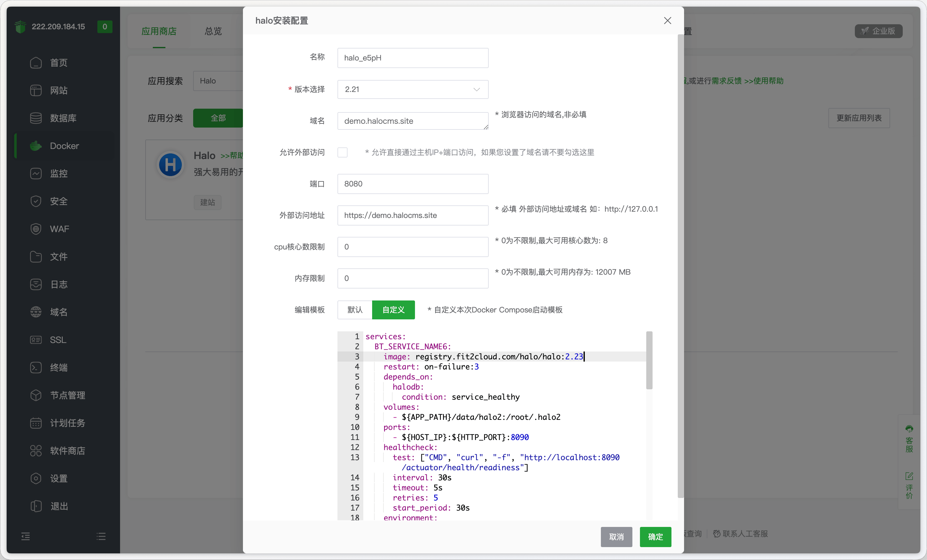
Task: Open the WAF panel
Action: coord(59,229)
